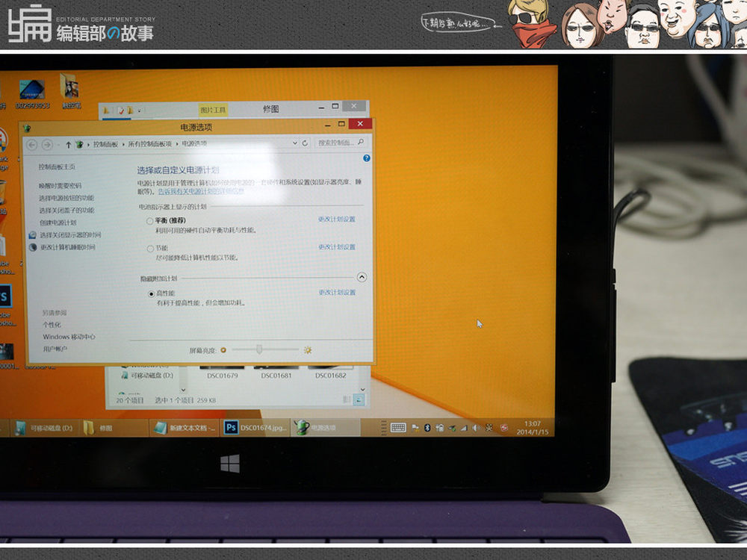Open network signal tray icon

coord(464,428)
